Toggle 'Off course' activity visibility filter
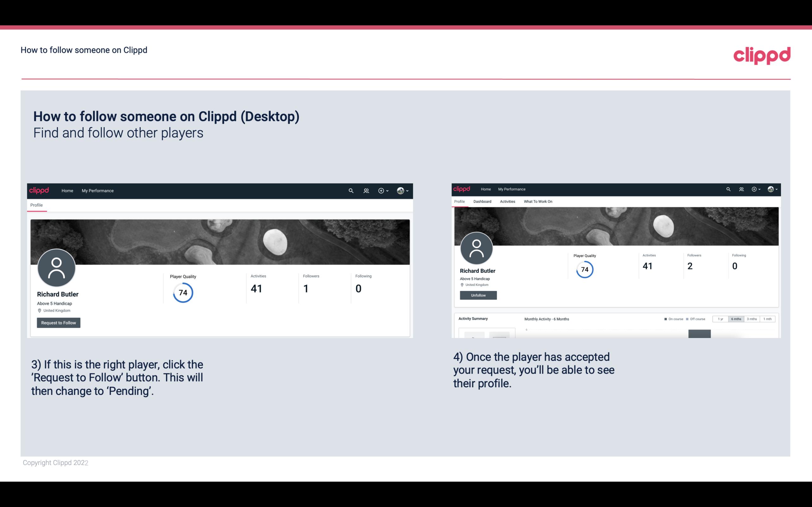 click(696, 319)
